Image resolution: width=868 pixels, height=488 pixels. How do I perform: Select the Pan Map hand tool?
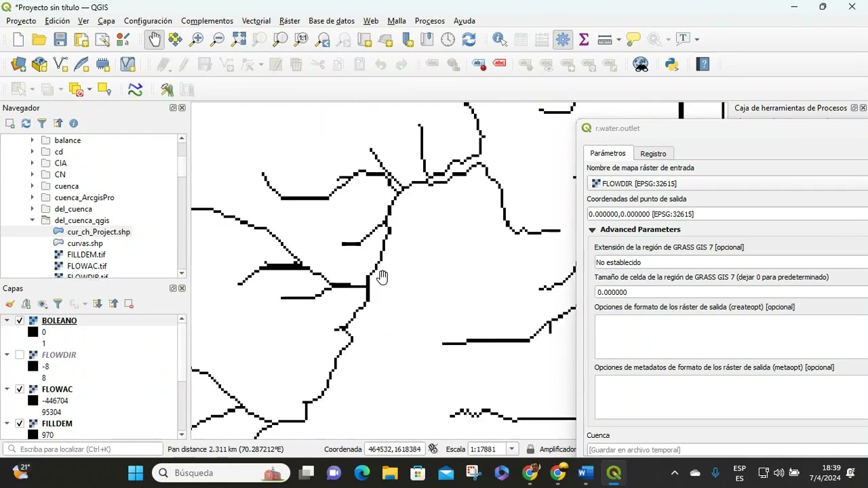point(154,39)
